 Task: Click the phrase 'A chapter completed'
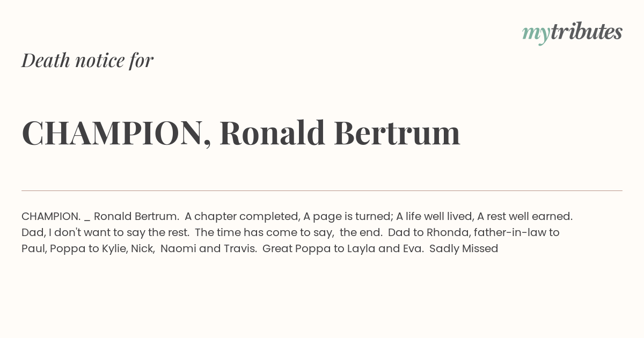pyautogui.click(x=241, y=217)
